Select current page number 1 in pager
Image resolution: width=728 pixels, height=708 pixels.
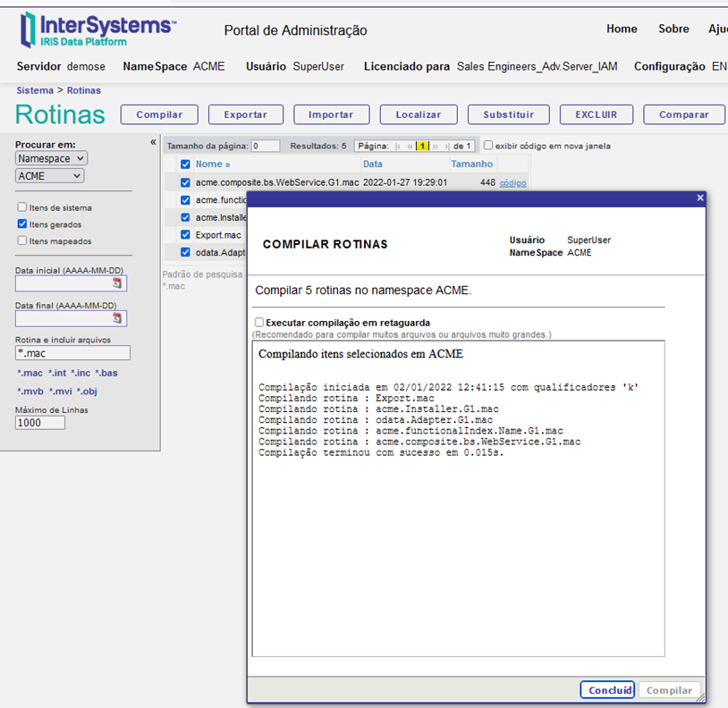[422, 146]
